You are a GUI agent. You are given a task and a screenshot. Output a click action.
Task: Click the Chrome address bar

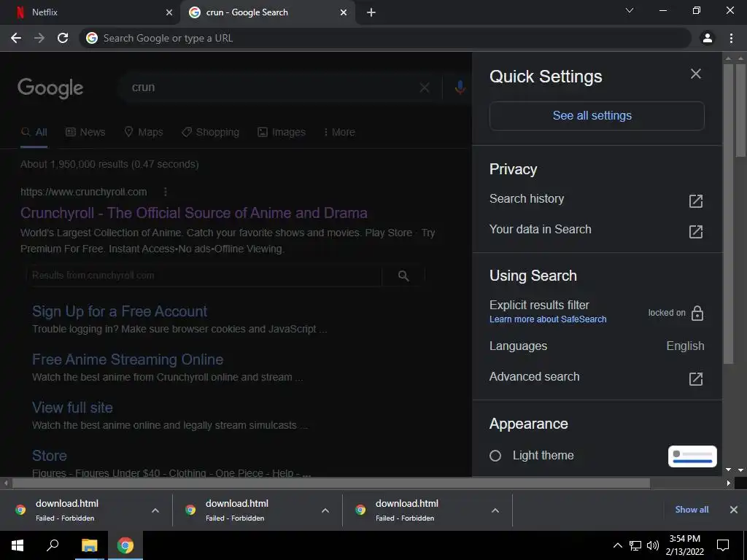click(385, 38)
